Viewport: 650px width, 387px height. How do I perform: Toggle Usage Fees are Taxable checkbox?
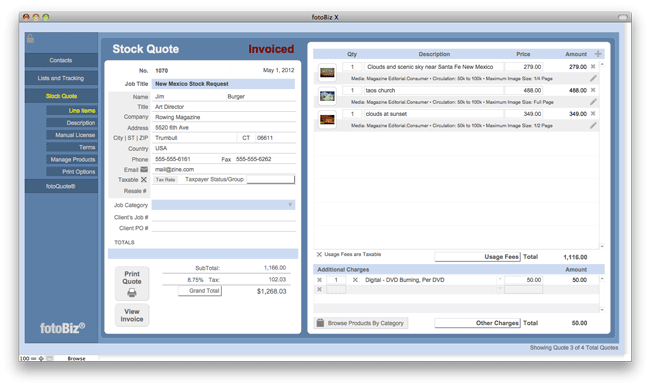click(319, 254)
